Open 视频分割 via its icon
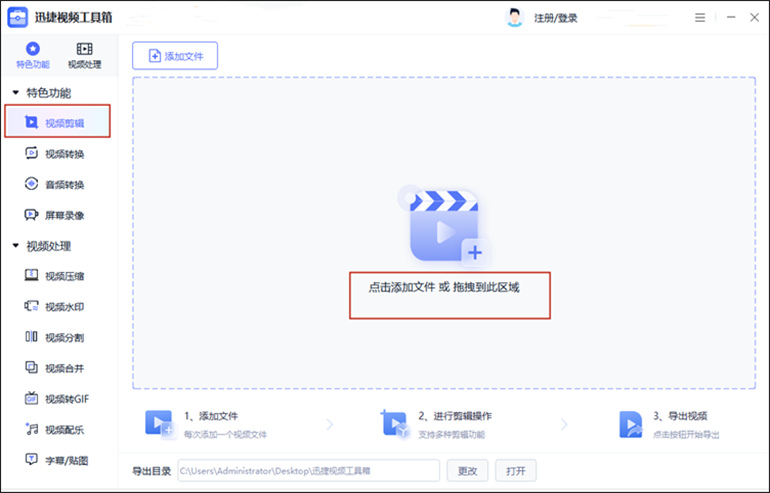The height and width of the screenshot is (493, 770). pos(31,336)
